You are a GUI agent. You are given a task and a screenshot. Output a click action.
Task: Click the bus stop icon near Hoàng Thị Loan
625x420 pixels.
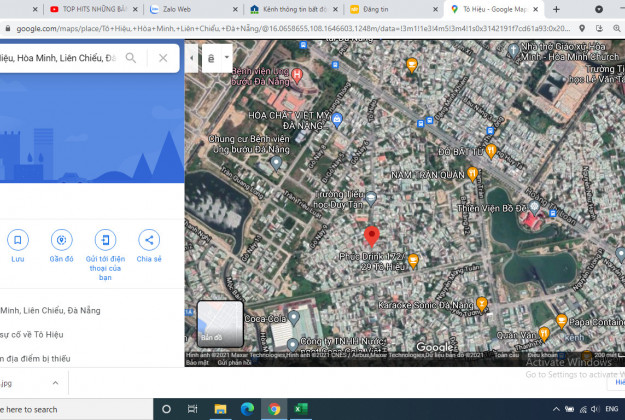pos(553,214)
